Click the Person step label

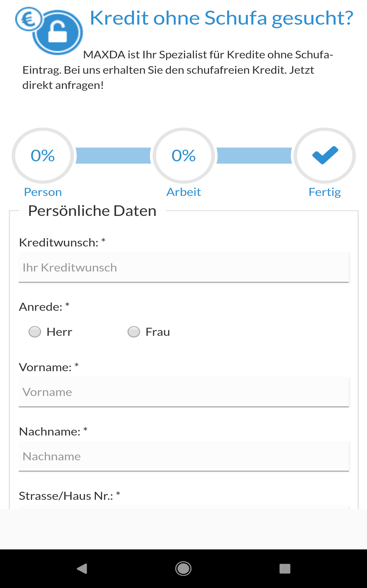click(x=43, y=192)
